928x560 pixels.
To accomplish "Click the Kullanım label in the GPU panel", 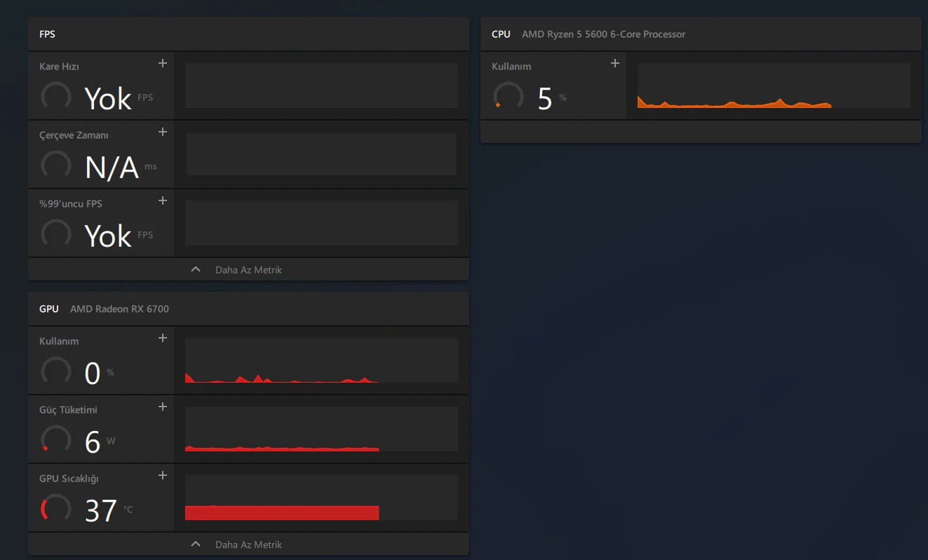I will tap(59, 341).
